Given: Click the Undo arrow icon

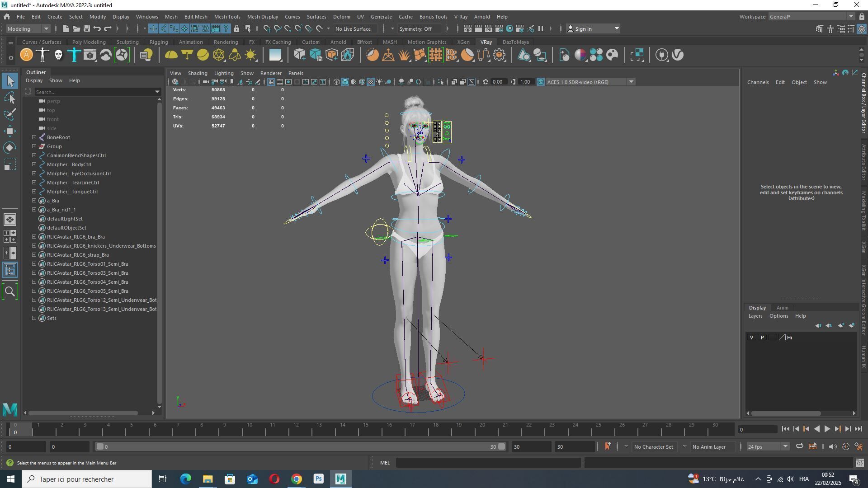Looking at the screenshot, I should click(97, 29).
